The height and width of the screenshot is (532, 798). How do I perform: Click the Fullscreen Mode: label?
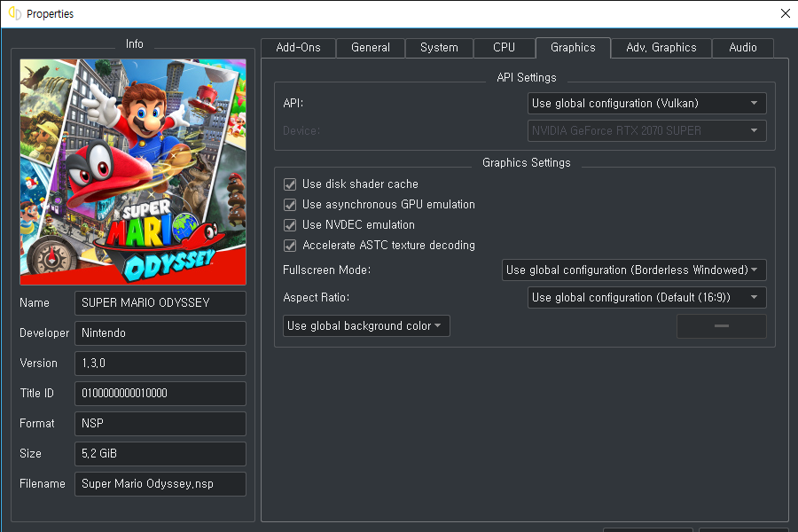pyautogui.click(x=326, y=270)
